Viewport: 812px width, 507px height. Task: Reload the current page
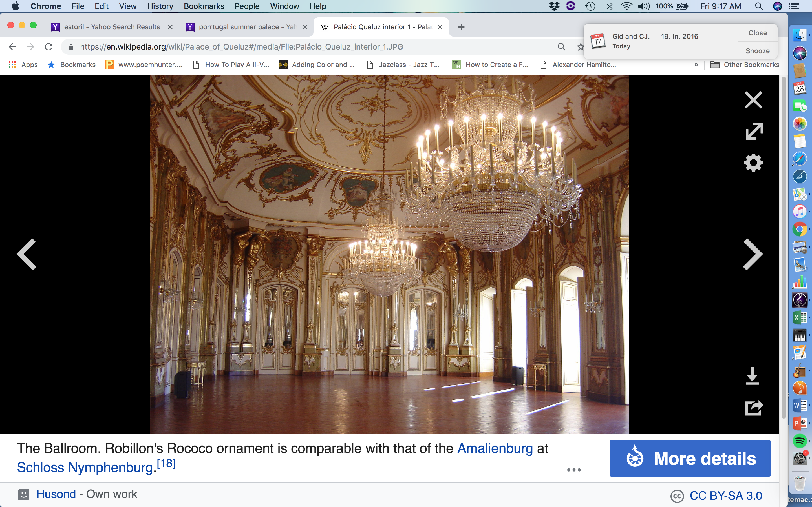click(x=49, y=47)
